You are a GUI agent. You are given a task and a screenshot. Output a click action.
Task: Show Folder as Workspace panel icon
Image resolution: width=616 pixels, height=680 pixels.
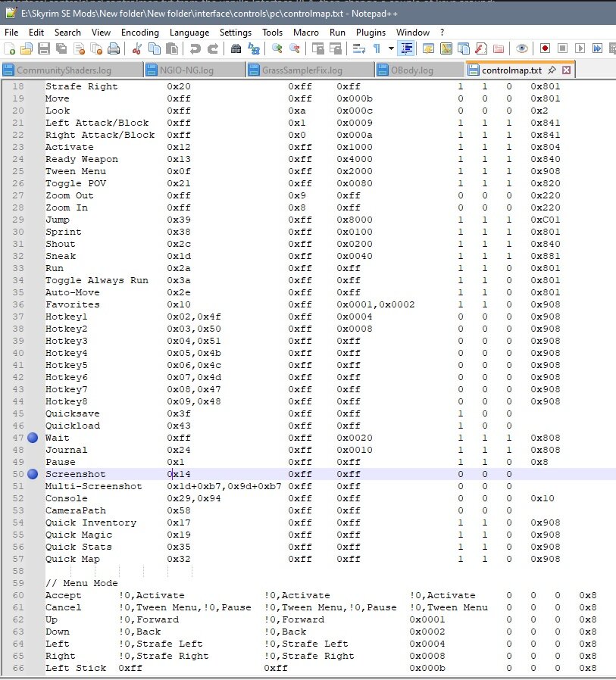[x=499, y=48]
